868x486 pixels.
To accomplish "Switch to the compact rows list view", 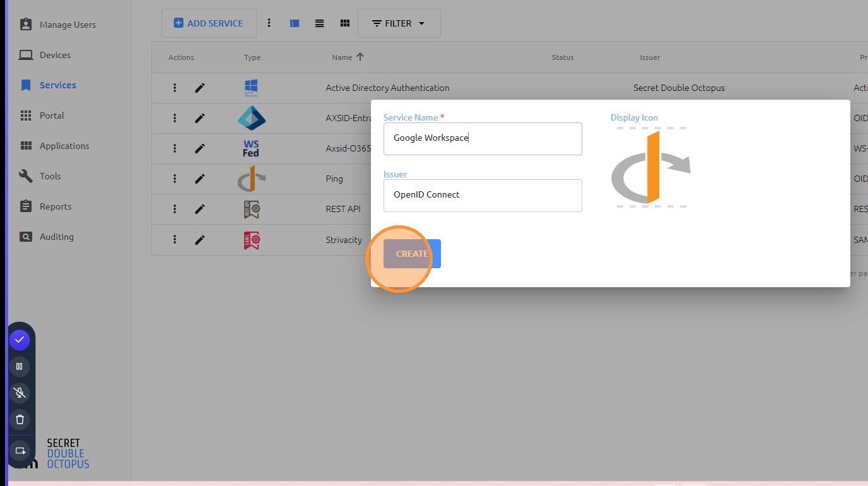I will [319, 23].
